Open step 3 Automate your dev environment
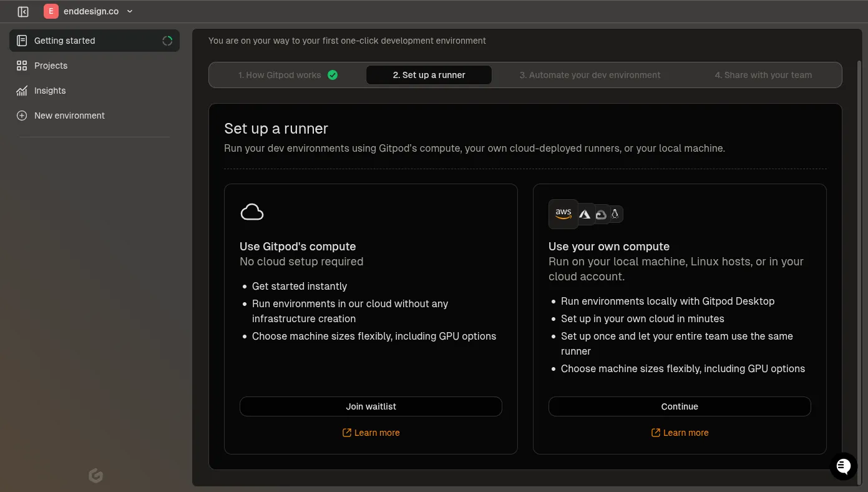The image size is (868, 492). (590, 75)
